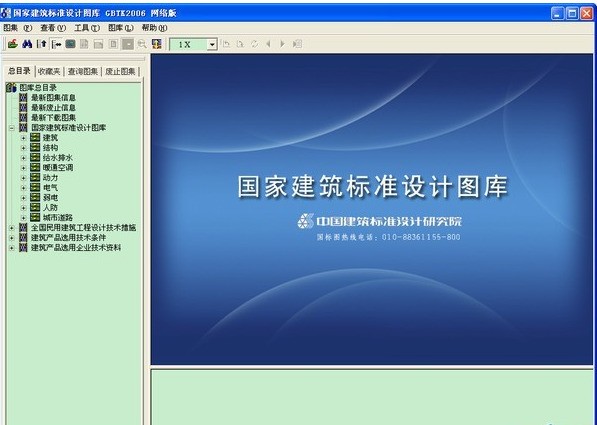Click the up-arrow toolbar icon
The width and height of the screenshot is (597, 425).
pyautogui.click(x=41, y=44)
